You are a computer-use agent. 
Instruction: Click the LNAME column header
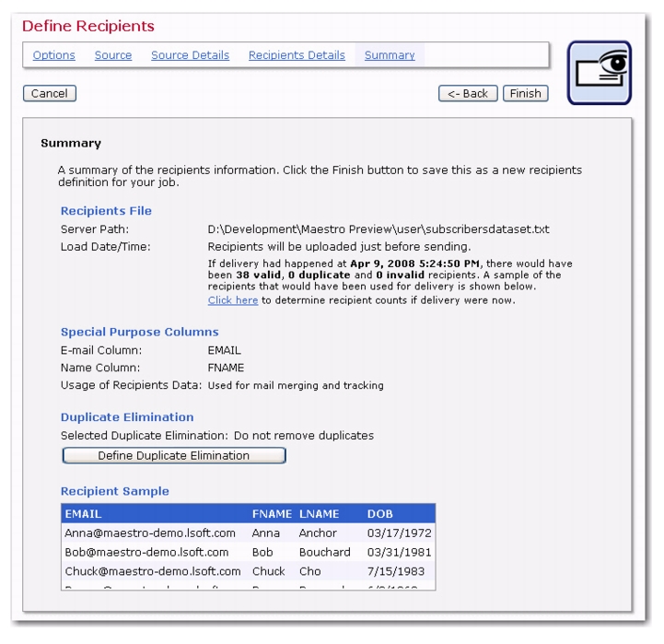click(x=320, y=514)
